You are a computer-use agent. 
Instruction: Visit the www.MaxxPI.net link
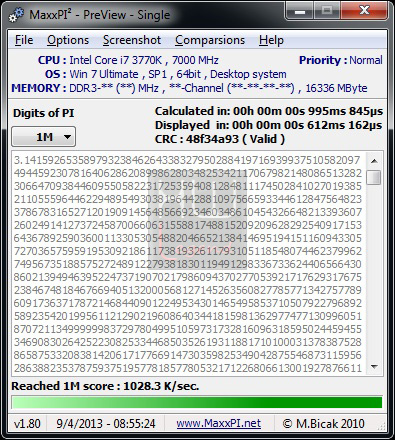tap(219, 423)
